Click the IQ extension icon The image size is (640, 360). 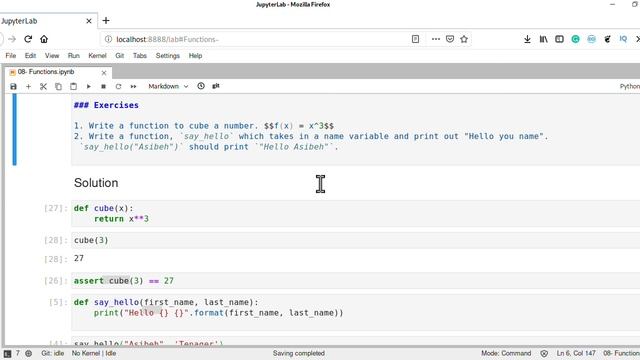(623, 39)
